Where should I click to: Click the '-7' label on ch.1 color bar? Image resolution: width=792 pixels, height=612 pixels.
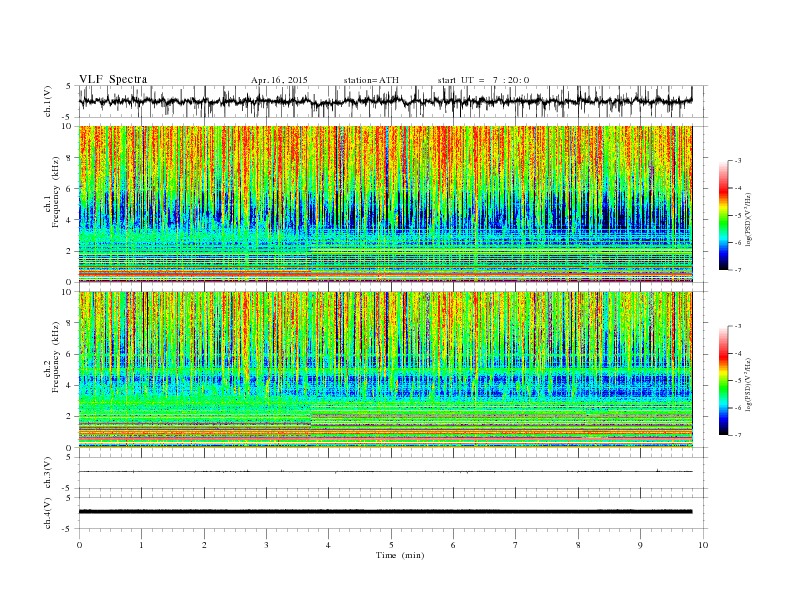(738, 270)
